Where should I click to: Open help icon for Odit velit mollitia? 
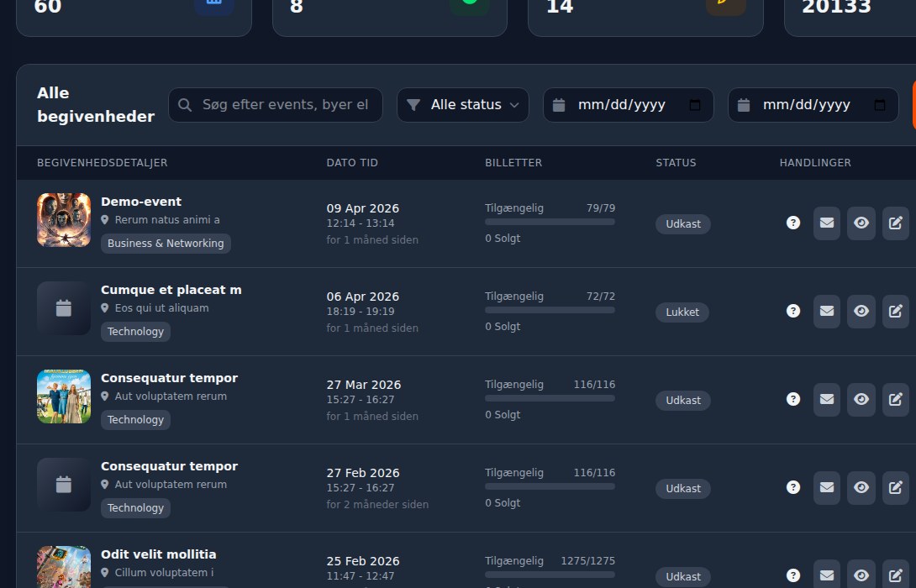click(792, 575)
